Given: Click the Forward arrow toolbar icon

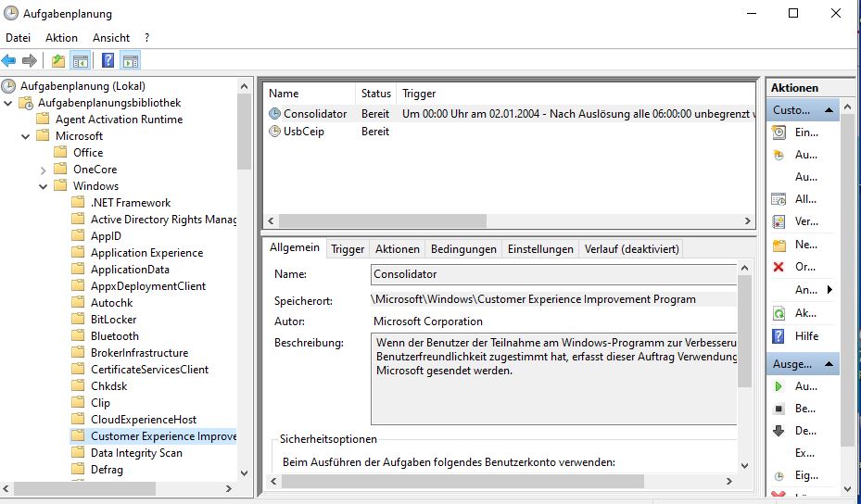Looking at the screenshot, I should [30, 60].
